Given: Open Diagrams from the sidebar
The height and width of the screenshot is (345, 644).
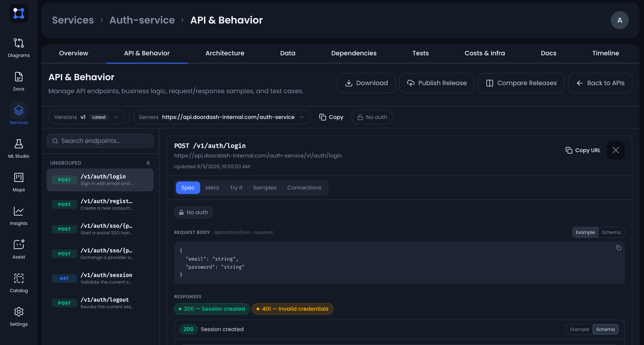Looking at the screenshot, I should pyautogui.click(x=19, y=48).
